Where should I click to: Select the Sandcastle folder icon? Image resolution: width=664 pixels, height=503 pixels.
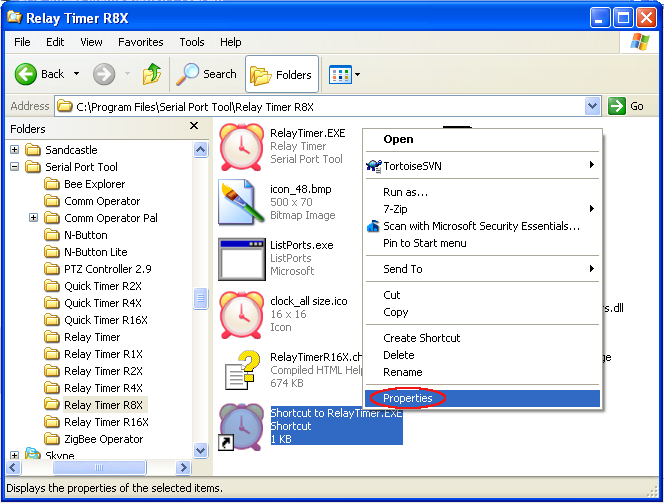(33, 149)
